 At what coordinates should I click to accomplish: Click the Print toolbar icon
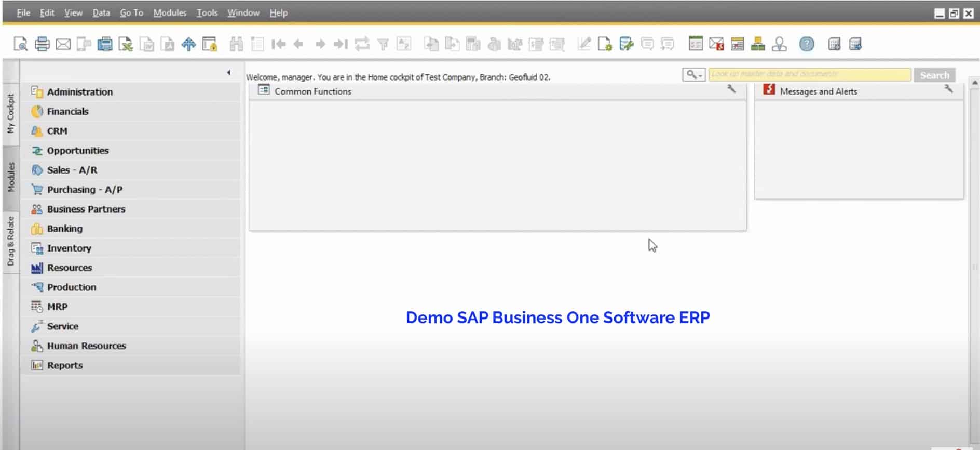tap(42, 44)
